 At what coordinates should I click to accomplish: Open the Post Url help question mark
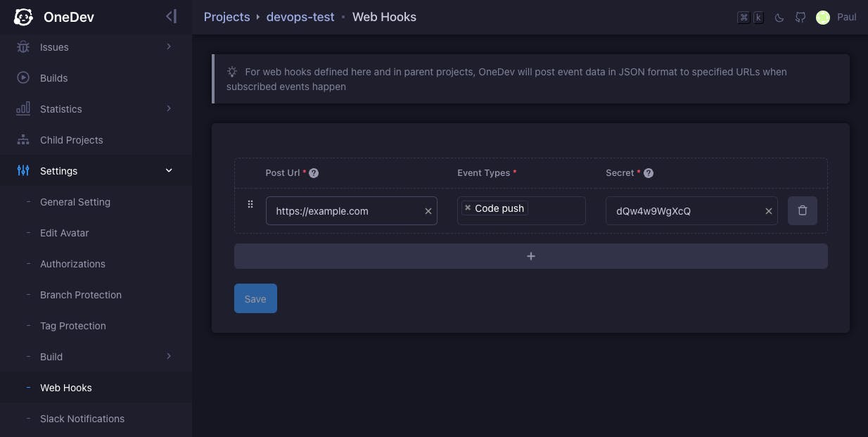(313, 172)
